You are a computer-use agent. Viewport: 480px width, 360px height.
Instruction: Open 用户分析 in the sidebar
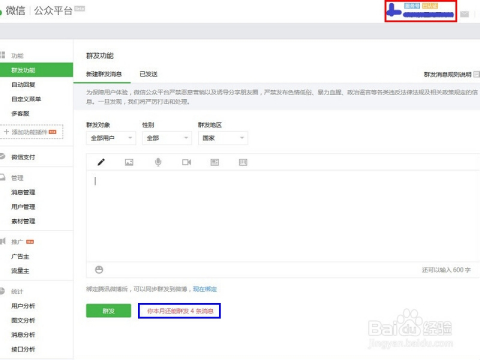click(x=23, y=306)
